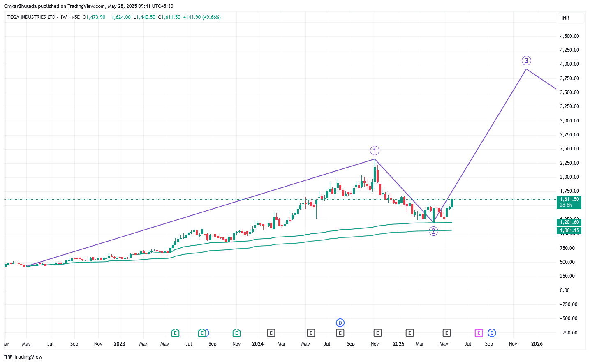Click the high value 1,624.00

(121, 17)
